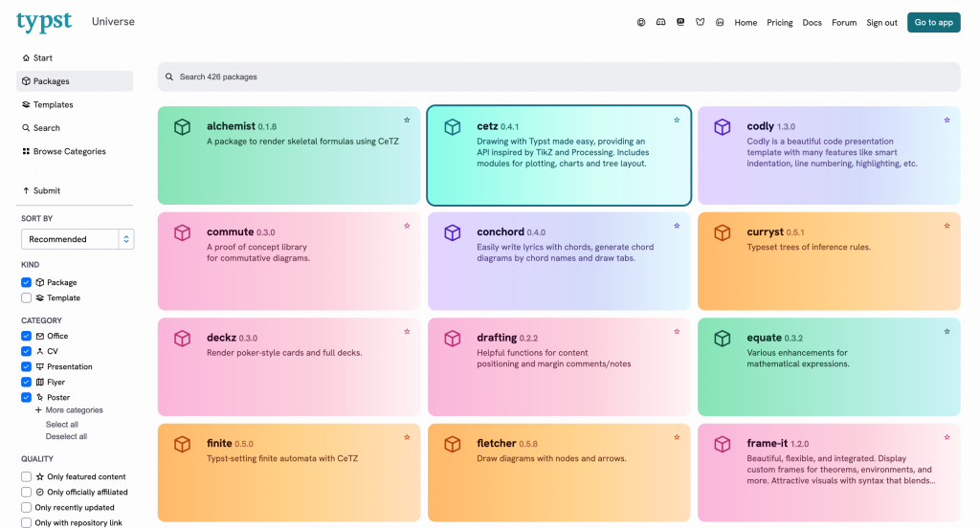Enable Only recently updated filter

tap(26, 507)
